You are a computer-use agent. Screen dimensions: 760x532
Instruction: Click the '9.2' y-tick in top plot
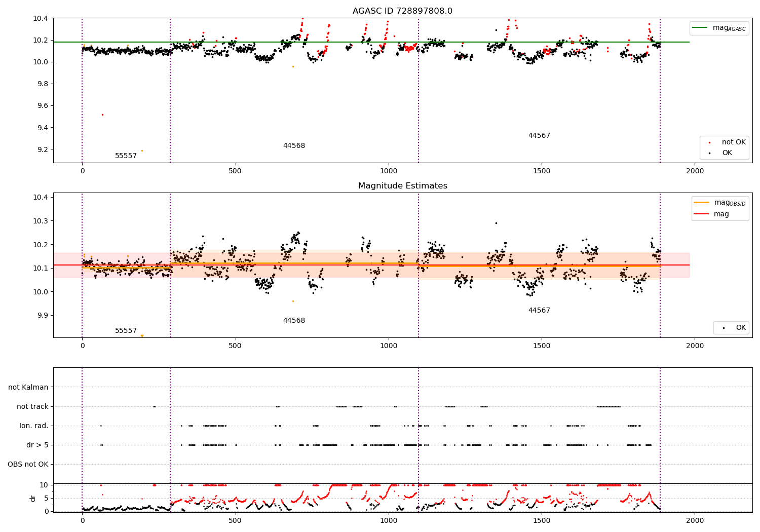(x=42, y=149)
